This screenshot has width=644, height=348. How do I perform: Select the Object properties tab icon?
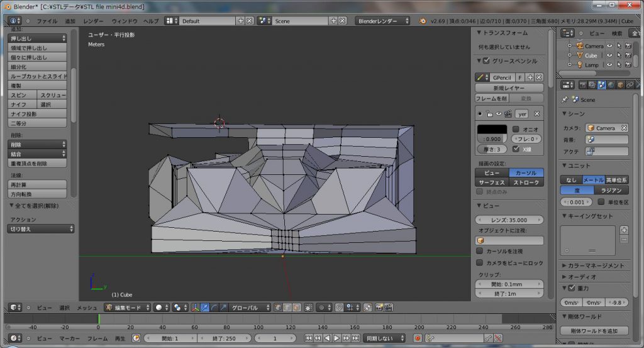point(621,84)
